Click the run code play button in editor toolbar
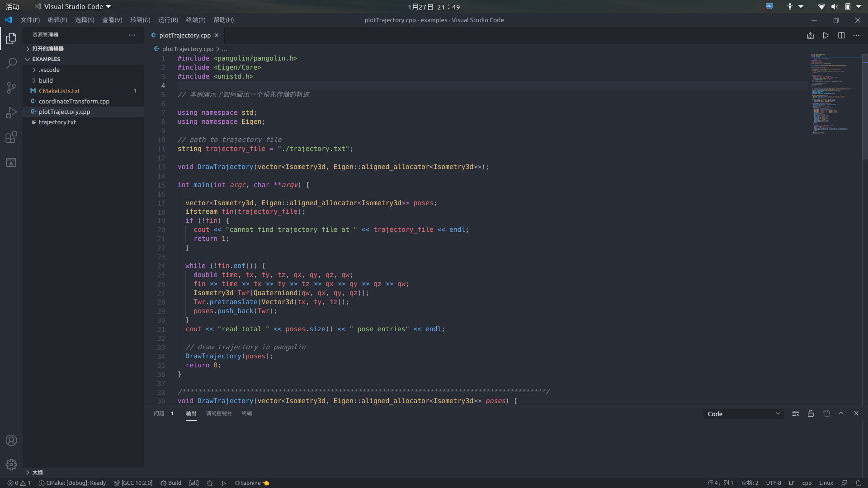The width and height of the screenshot is (868, 488). pyautogui.click(x=826, y=35)
